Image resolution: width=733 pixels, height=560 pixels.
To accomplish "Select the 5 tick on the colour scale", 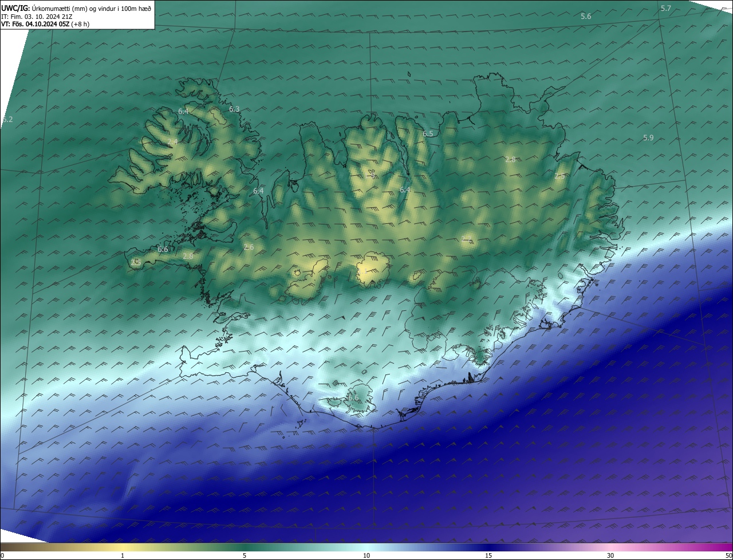I will pos(245,555).
